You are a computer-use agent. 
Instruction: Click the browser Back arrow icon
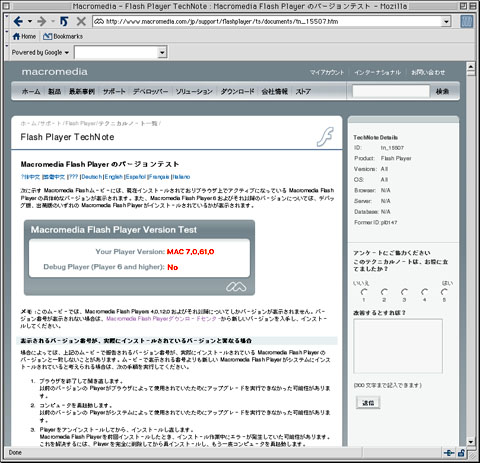click(x=18, y=22)
